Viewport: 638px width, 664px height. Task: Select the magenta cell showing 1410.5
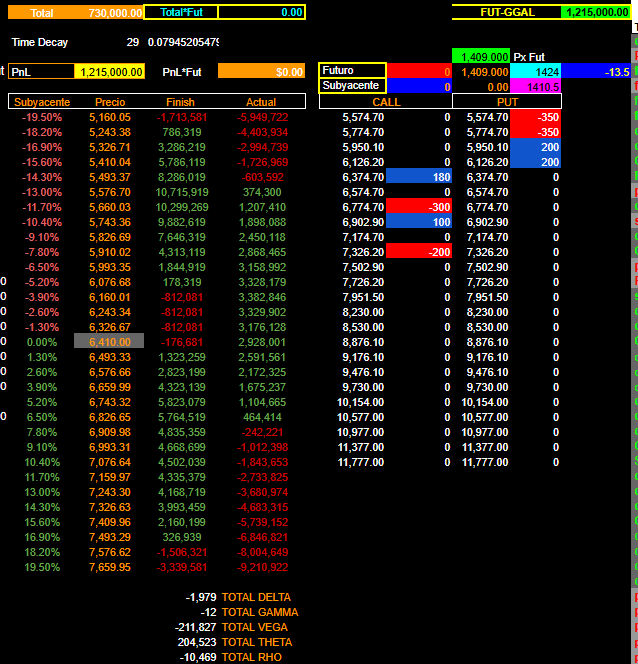click(536, 86)
